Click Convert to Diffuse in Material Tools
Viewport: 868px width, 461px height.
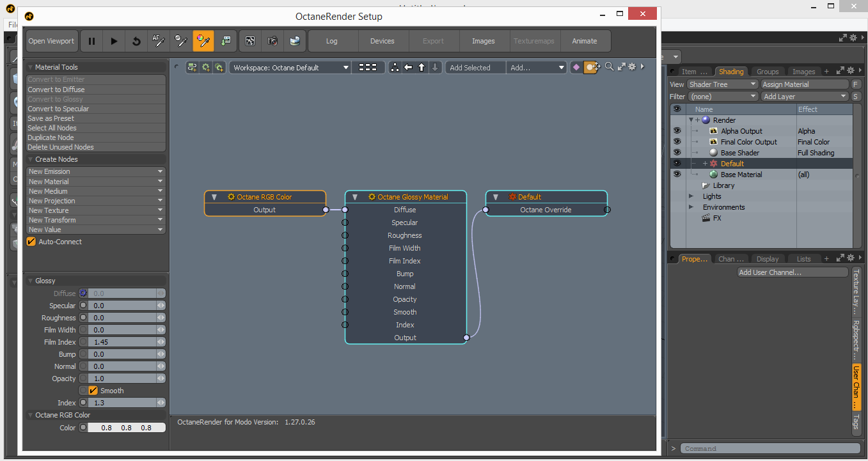tap(96, 90)
